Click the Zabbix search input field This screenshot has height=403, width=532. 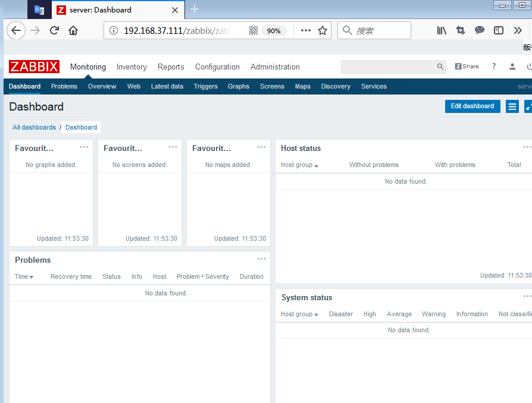388,67
